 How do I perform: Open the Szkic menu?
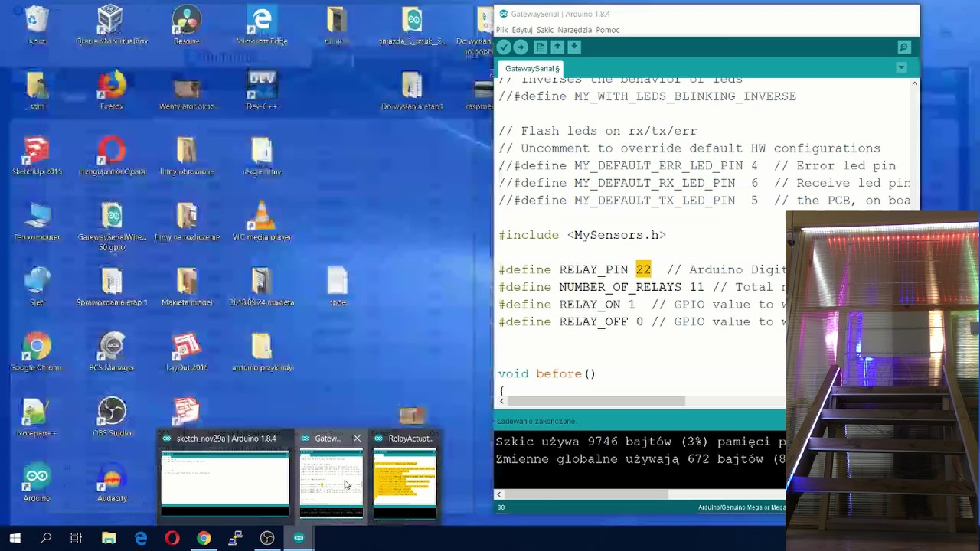click(x=545, y=30)
